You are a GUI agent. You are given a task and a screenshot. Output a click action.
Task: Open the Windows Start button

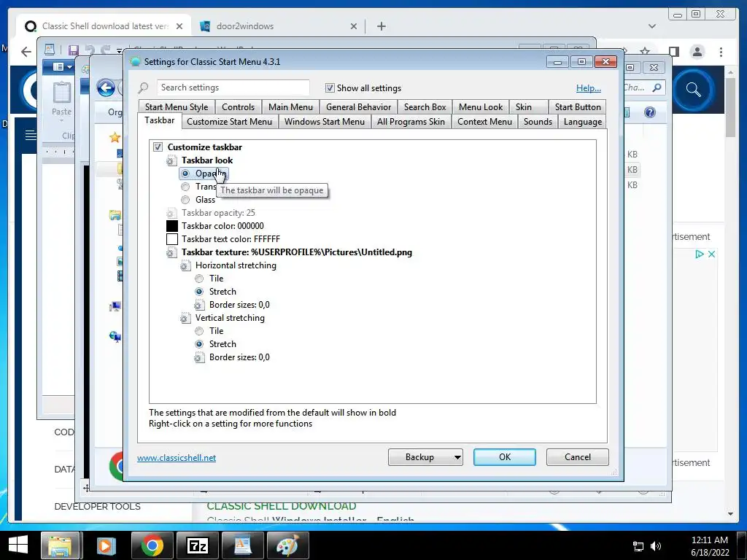click(x=18, y=545)
